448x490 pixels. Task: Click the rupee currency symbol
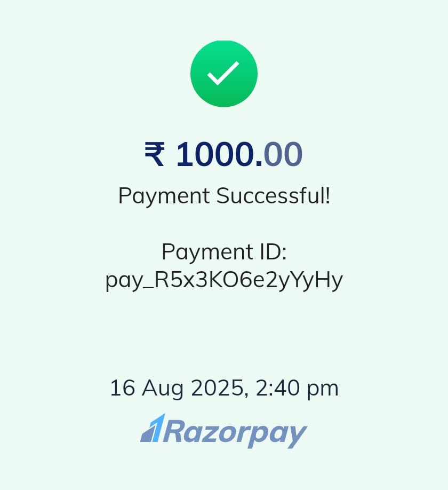point(154,154)
